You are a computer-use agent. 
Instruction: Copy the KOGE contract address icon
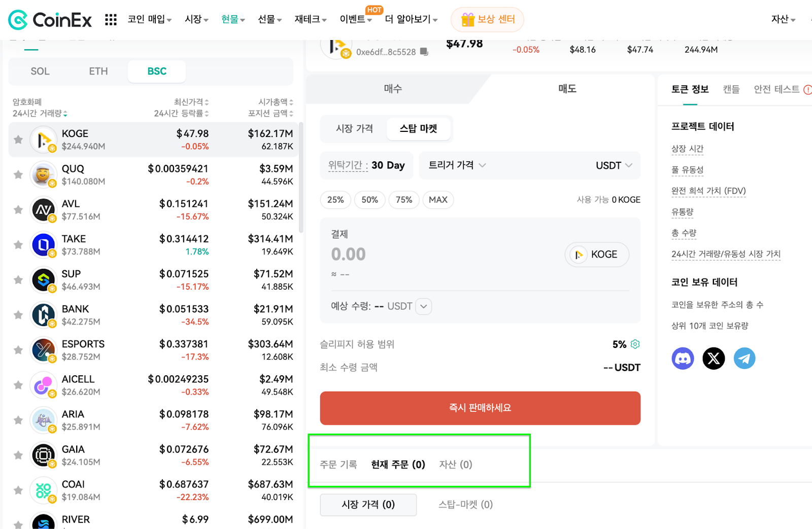point(424,51)
